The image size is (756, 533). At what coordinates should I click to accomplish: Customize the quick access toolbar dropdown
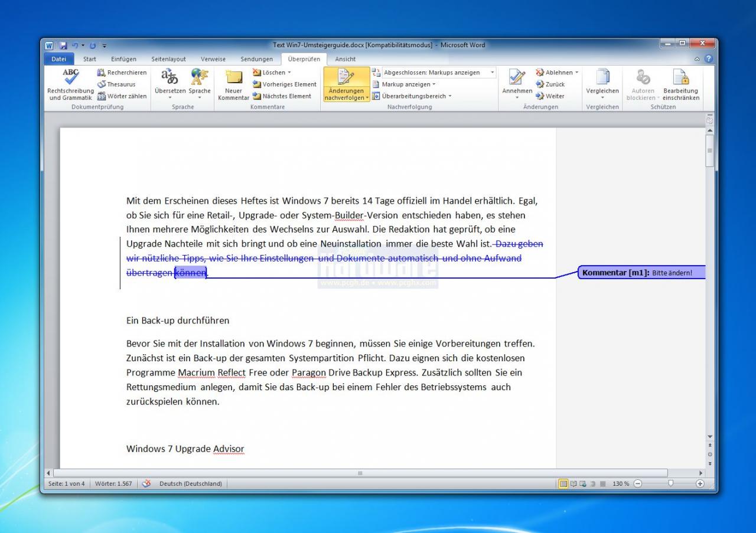105,45
